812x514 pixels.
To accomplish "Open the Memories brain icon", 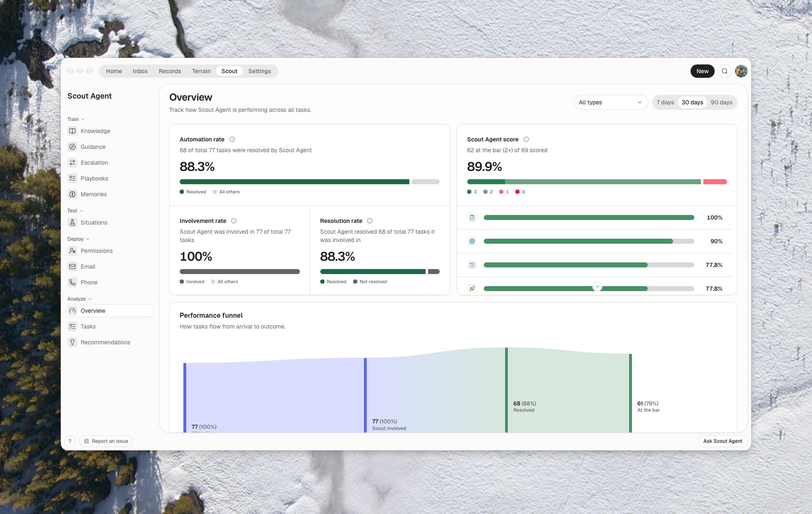I will (72, 194).
